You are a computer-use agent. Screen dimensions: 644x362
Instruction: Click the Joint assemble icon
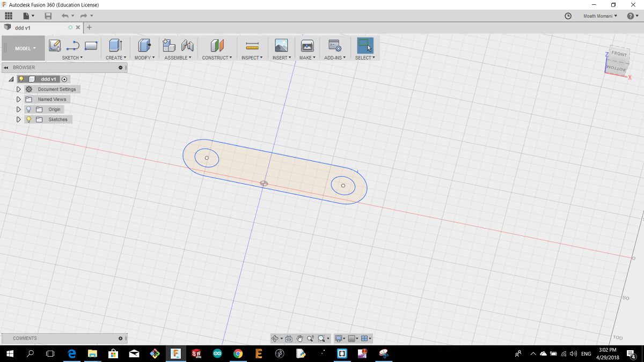click(x=187, y=46)
